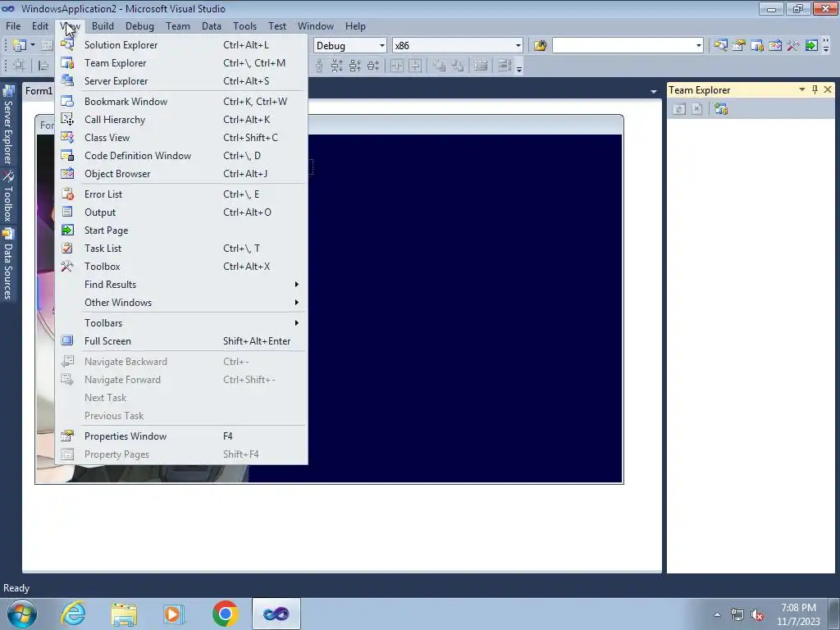Open the Help menu
This screenshot has height=630, width=840.
pyautogui.click(x=355, y=26)
